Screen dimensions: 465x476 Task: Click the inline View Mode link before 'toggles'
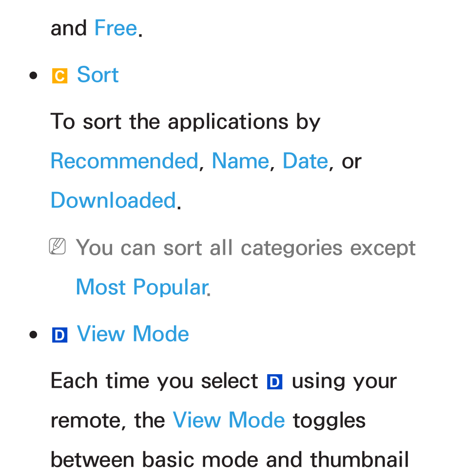[229, 420]
